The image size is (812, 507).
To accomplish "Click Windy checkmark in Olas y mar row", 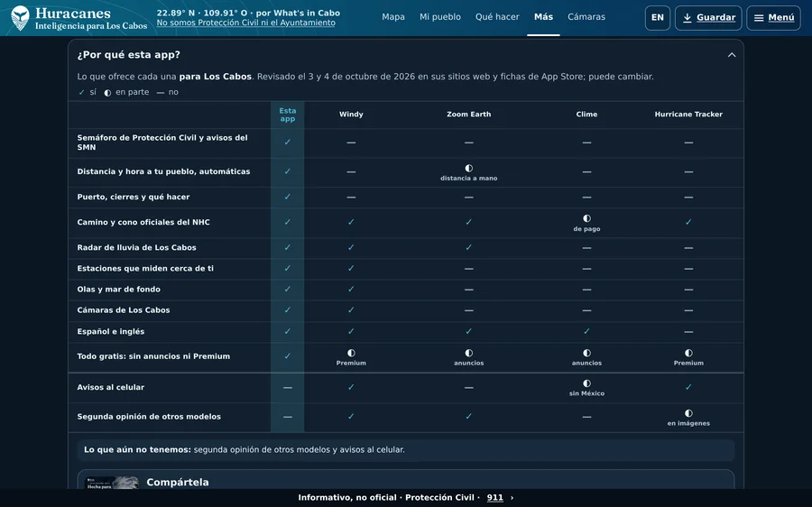I will click(x=351, y=289).
